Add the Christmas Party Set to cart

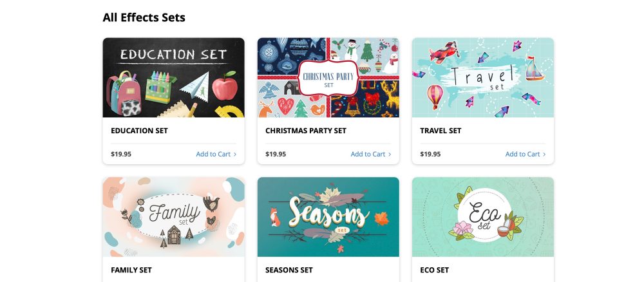(x=371, y=155)
